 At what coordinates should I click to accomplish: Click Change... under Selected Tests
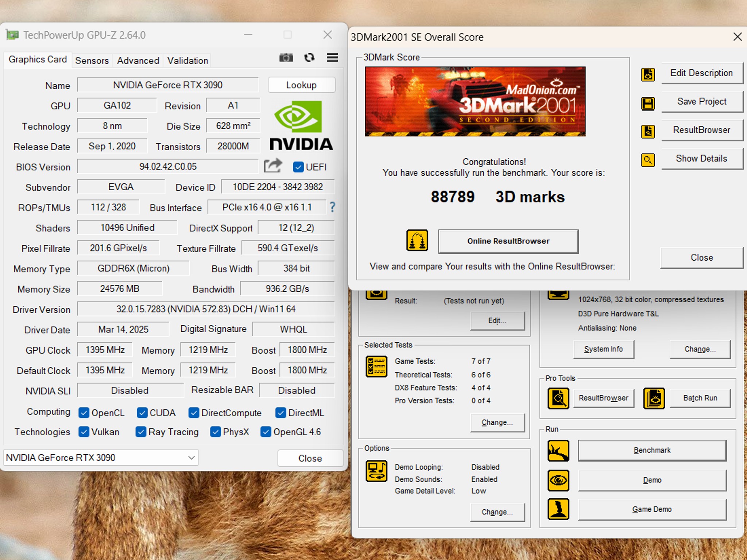(497, 422)
